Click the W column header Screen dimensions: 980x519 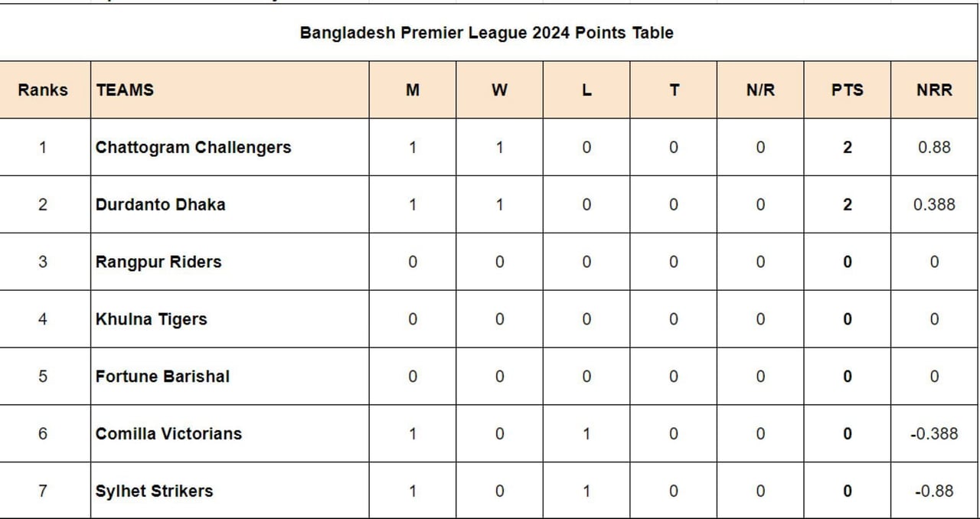click(x=499, y=90)
